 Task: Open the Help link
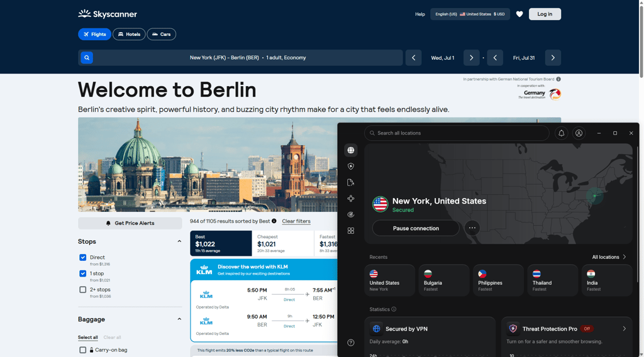pyautogui.click(x=419, y=14)
